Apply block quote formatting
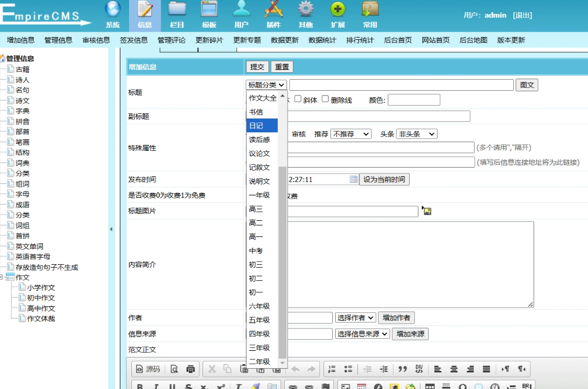This screenshot has height=389, width=588. (402, 369)
